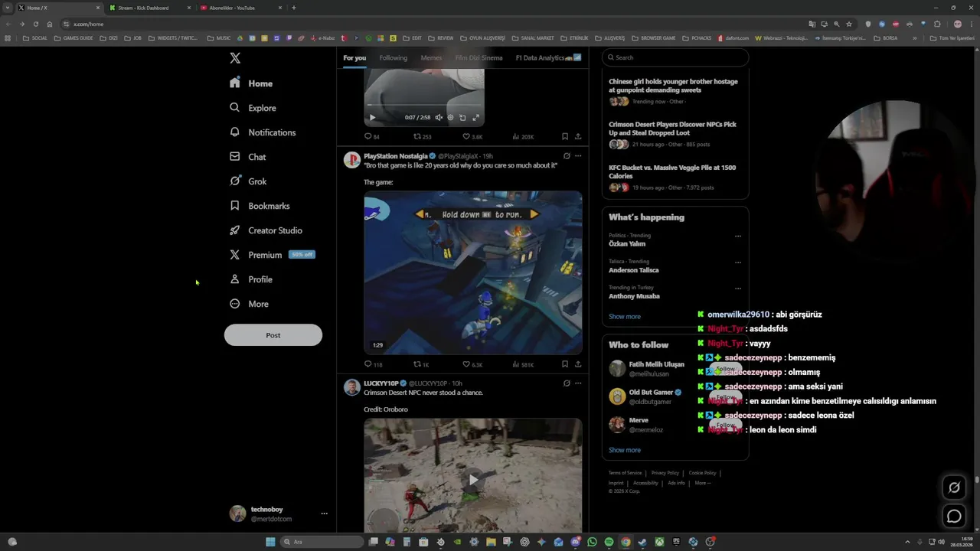The width and height of the screenshot is (980, 551).
Task: Open the X logo home link
Action: coord(235,58)
